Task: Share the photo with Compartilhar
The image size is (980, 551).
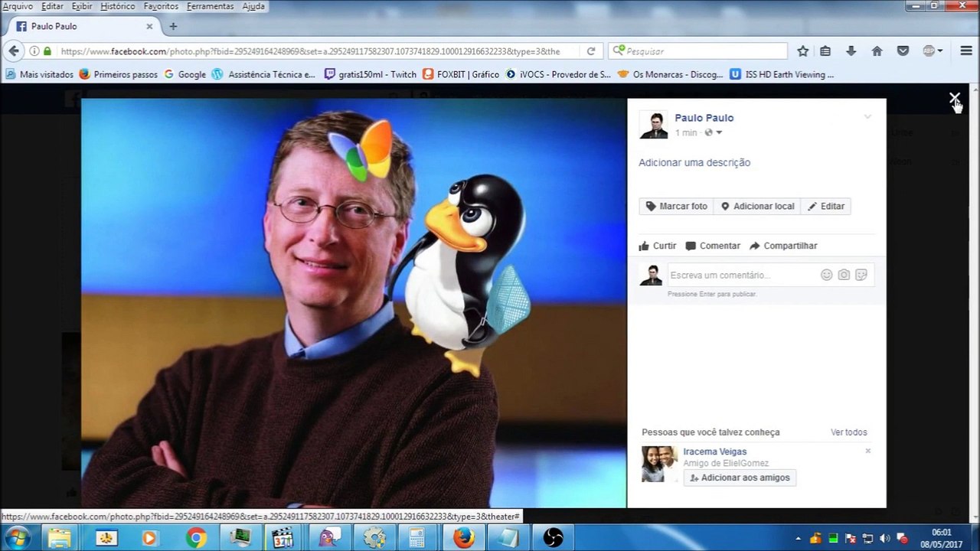Action: click(x=783, y=246)
